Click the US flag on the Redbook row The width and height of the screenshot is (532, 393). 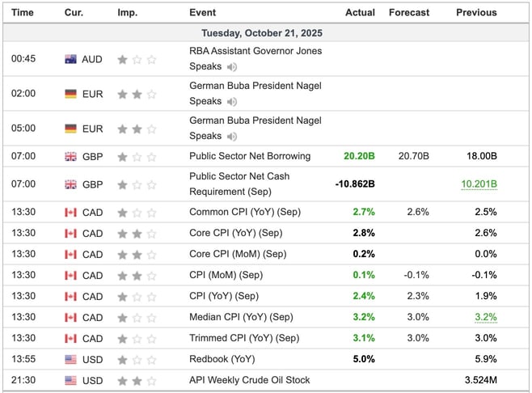pos(71,359)
